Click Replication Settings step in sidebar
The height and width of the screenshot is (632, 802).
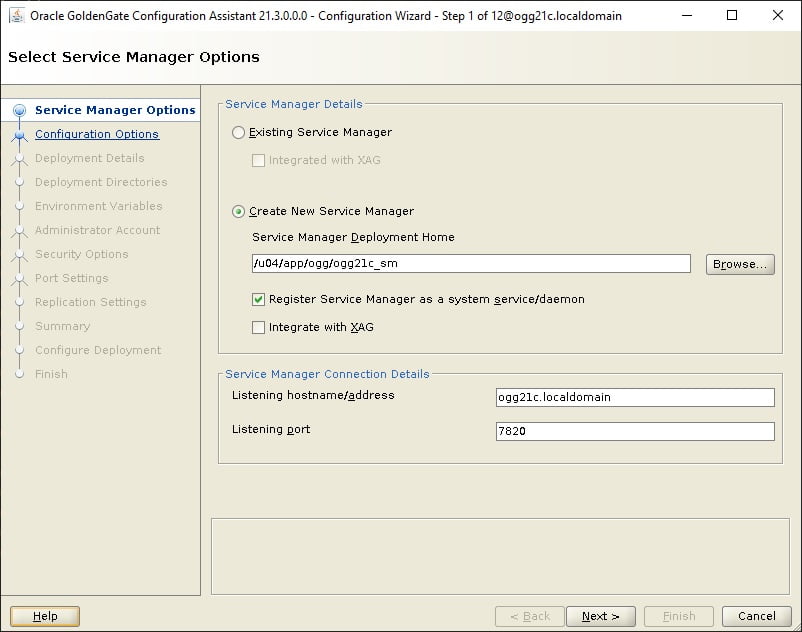tap(91, 302)
